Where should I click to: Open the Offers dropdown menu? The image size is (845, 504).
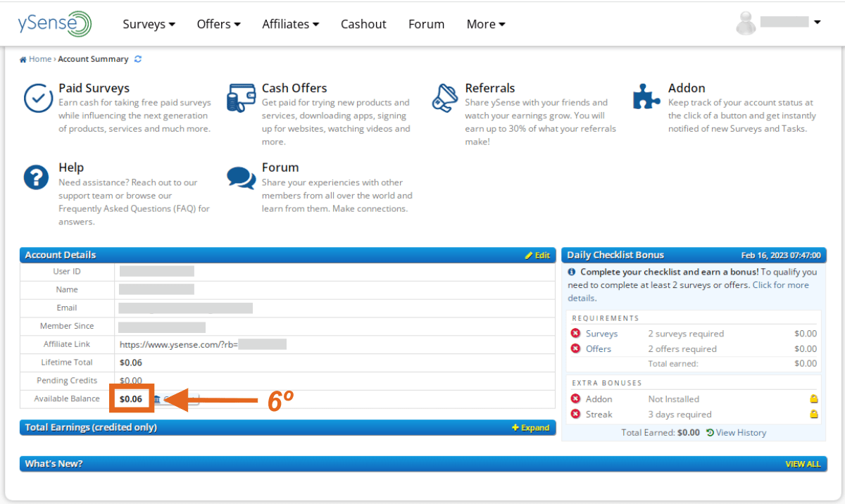pos(218,24)
